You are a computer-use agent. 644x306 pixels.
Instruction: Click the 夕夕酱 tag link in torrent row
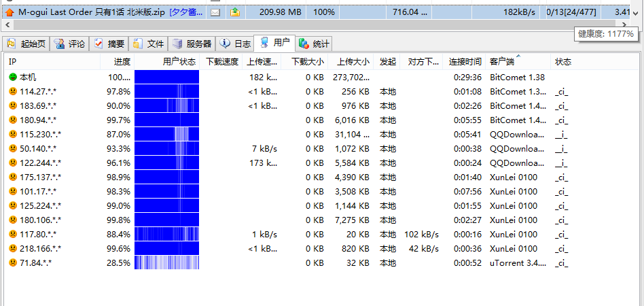pyautogui.click(x=186, y=12)
